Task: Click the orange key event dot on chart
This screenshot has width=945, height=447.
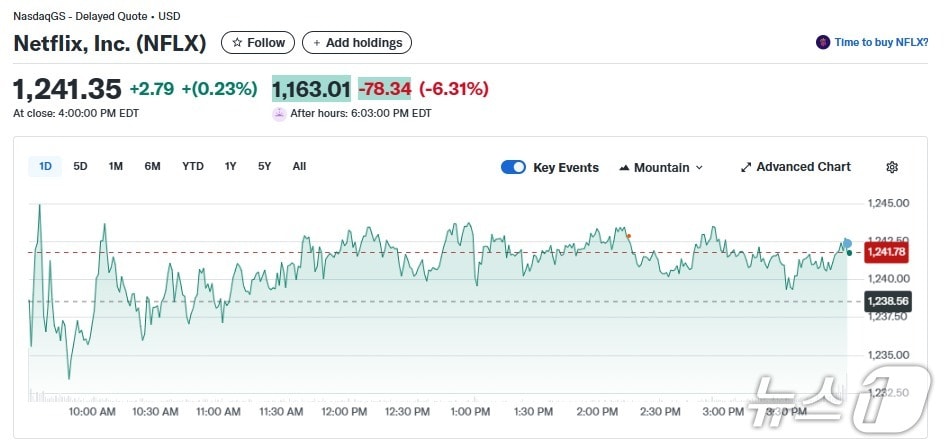Action: tap(629, 236)
